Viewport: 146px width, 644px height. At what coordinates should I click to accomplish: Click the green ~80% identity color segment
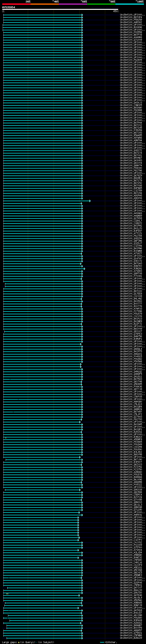pyautogui.click(x=101, y=4)
